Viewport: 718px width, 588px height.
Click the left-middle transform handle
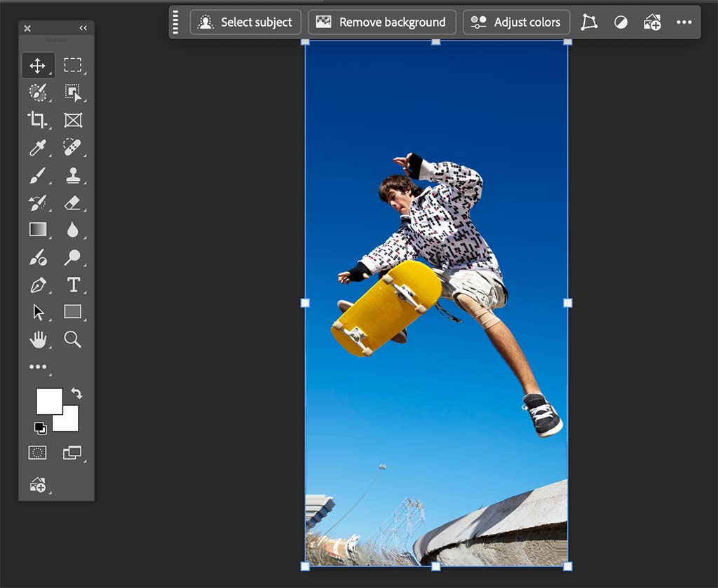tap(306, 303)
